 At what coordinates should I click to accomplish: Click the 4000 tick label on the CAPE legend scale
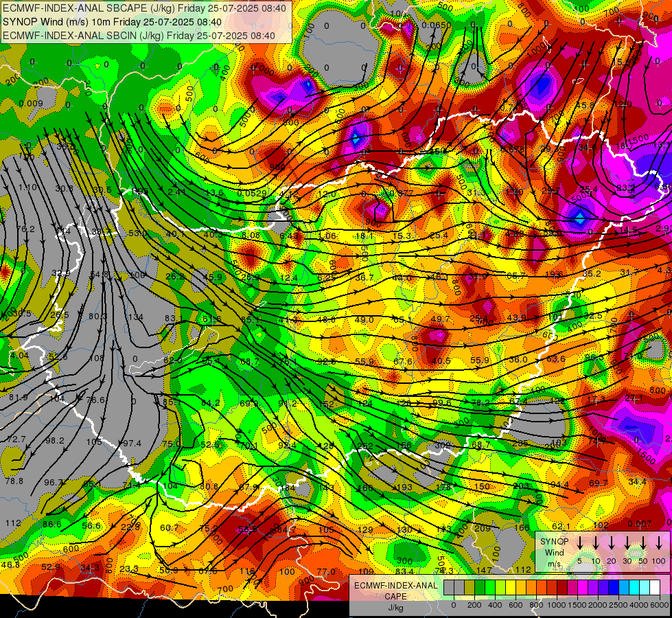coord(639,605)
